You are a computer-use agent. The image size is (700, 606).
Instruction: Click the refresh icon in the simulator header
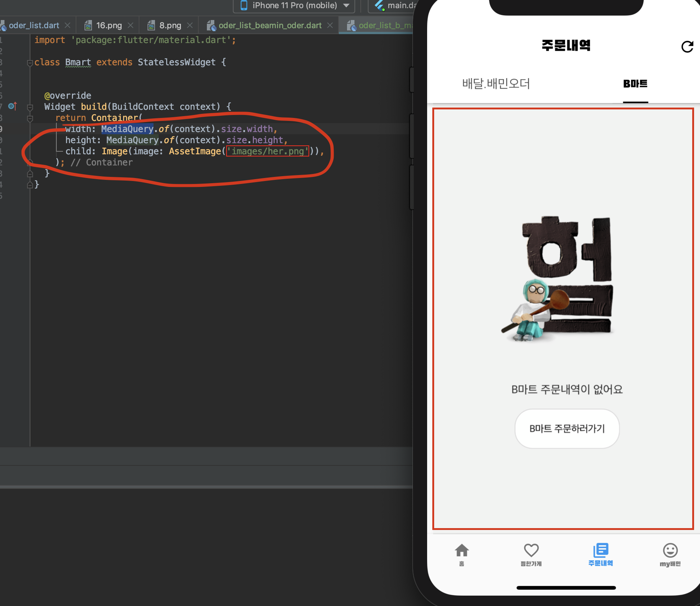687,47
